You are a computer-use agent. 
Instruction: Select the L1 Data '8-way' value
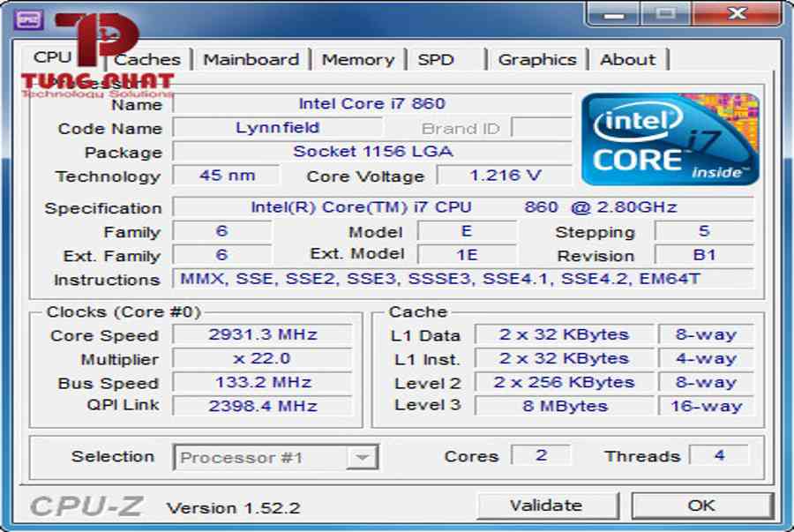click(x=707, y=334)
